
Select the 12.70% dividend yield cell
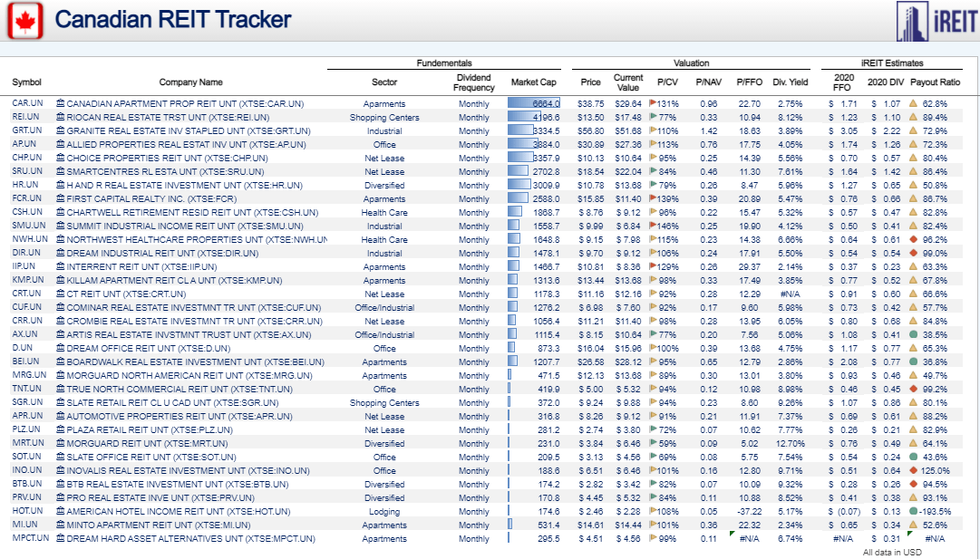790,443
